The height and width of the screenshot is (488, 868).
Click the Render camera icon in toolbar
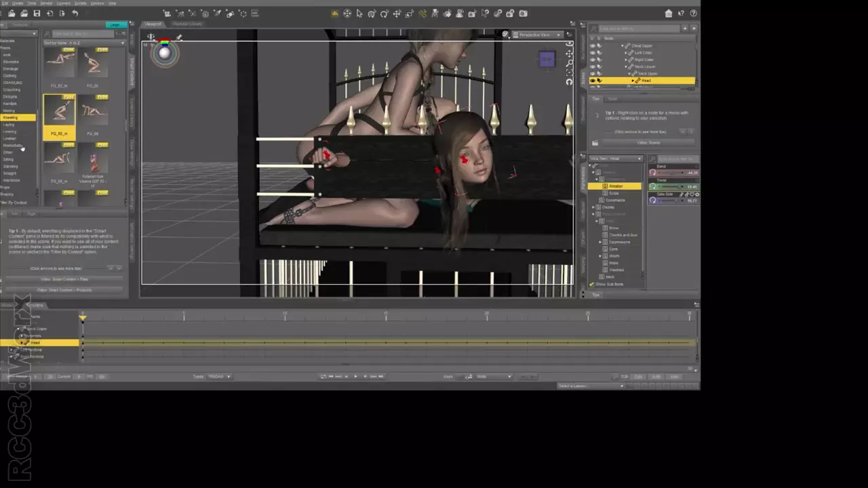pos(523,14)
